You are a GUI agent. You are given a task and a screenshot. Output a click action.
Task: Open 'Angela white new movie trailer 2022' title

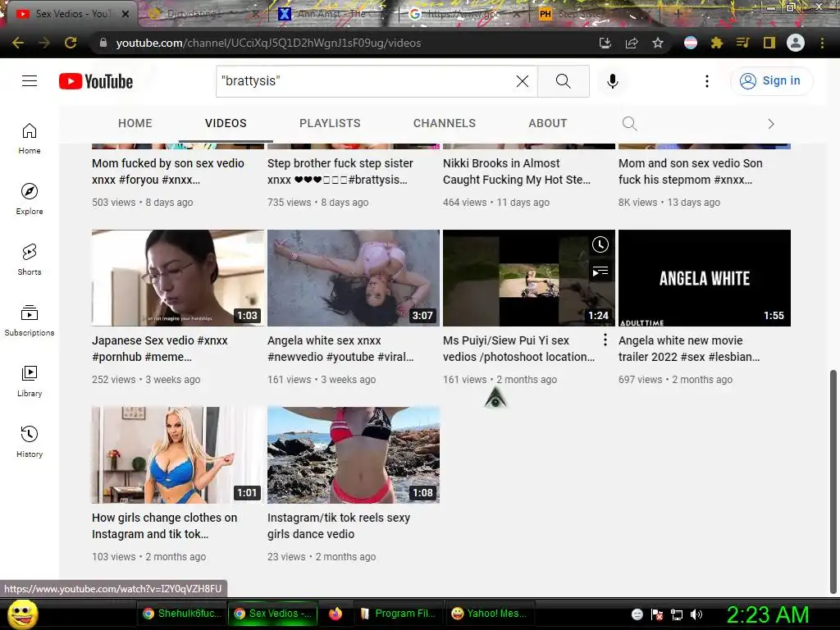pyautogui.click(x=689, y=349)
